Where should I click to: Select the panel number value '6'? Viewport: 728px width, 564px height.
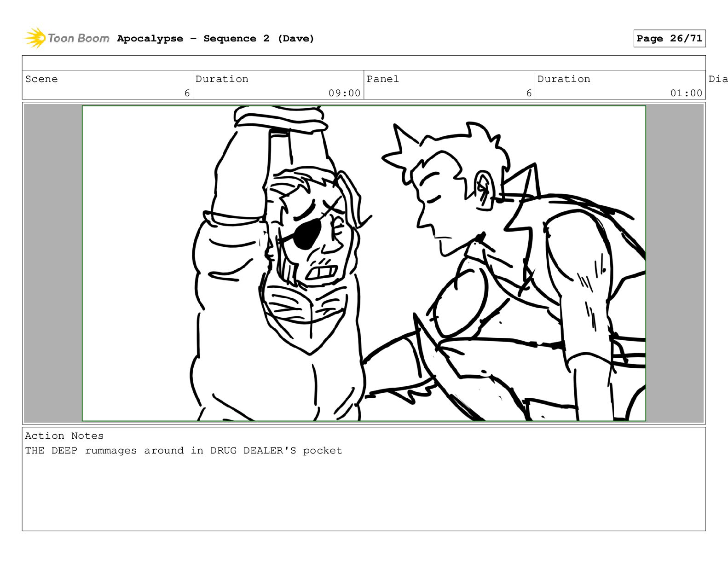click(529, 93)
